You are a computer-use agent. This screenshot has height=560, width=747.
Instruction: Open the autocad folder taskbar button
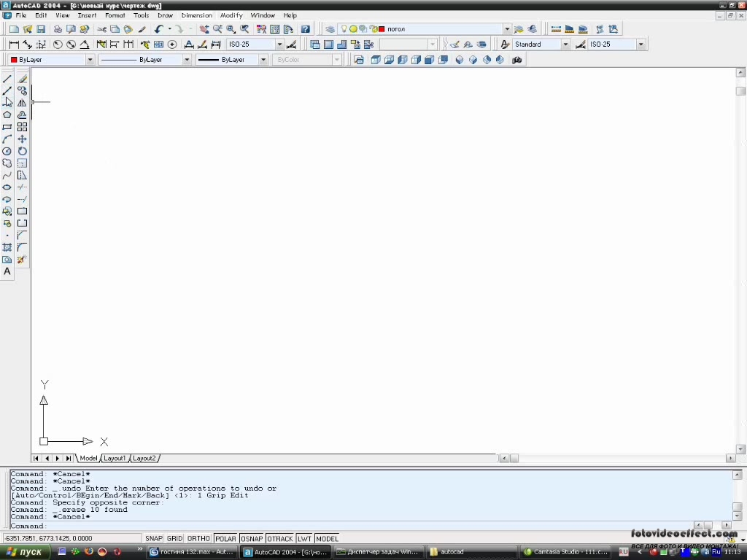pyautogui.click(x=471, y=552)
